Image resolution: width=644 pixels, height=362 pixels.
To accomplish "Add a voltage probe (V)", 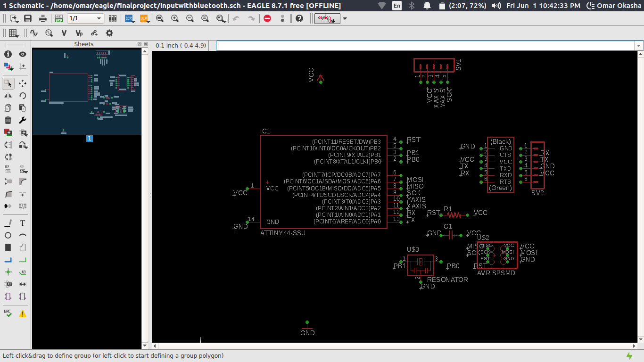I will (x=64, y=33).
